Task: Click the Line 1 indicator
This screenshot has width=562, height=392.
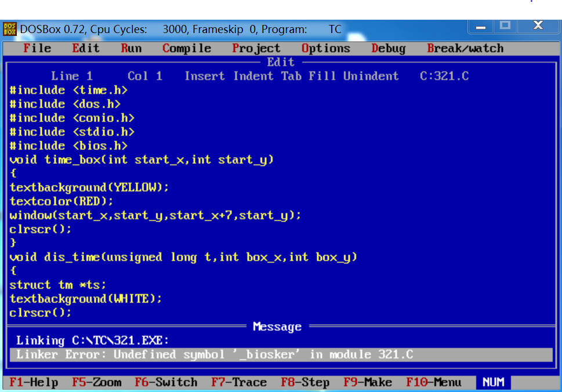Action: (x=72, y=76)
